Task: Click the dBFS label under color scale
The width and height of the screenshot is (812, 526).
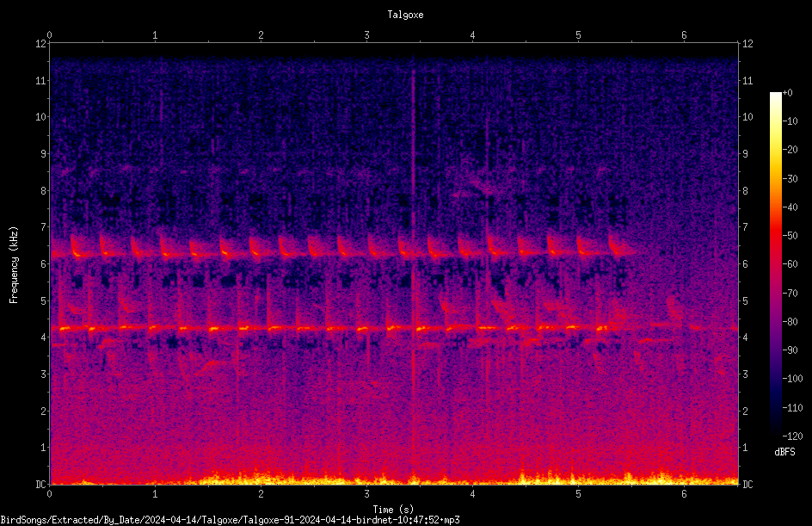Action: (x=784, y=452)
